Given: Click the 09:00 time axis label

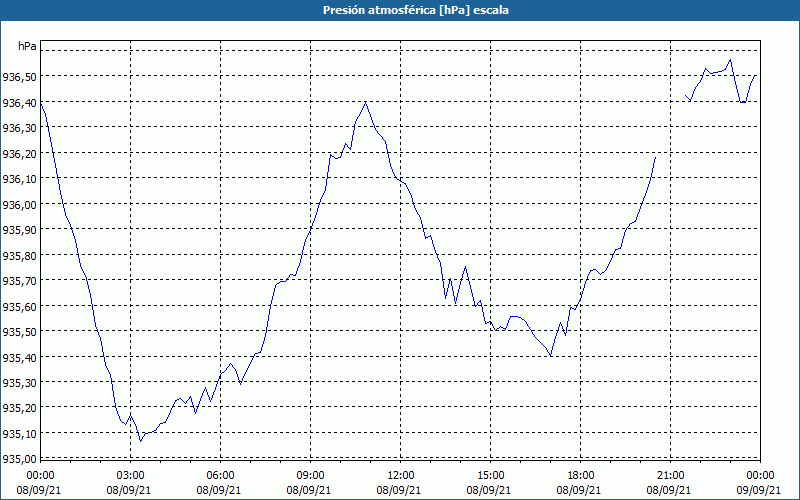Looking at the screenshot, I should [310, 476].
